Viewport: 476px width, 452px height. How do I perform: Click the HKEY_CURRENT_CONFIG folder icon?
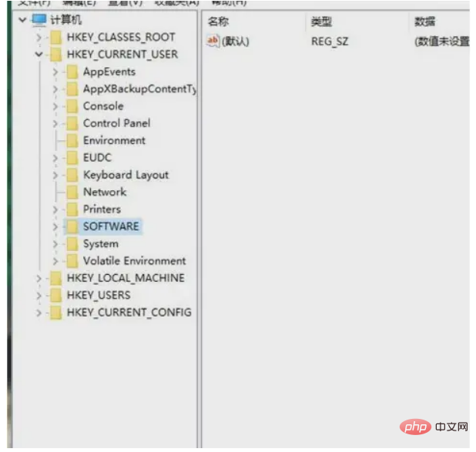tap(56, 313)
